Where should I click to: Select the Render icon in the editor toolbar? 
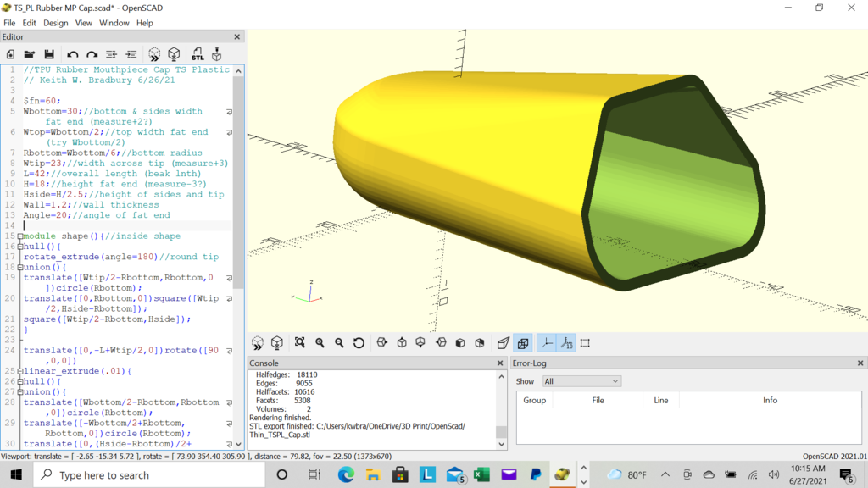pyautogui.click(x=172, y=54)
